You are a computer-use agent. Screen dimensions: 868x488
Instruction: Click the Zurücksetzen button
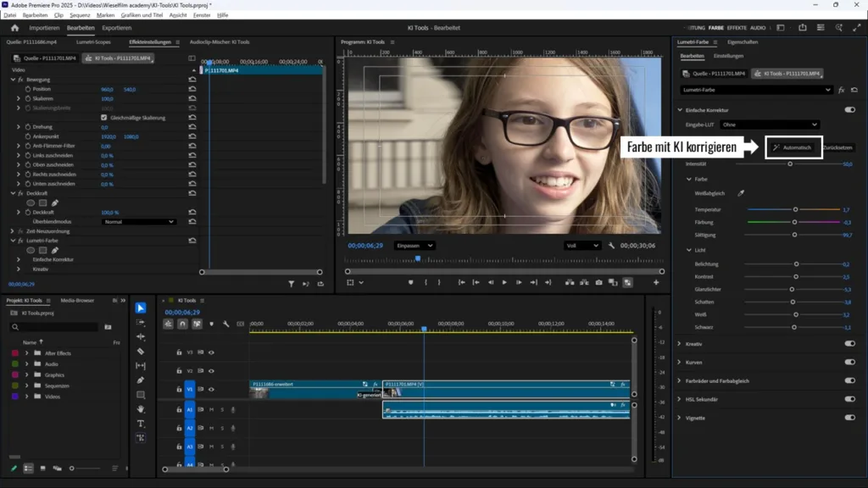pyautogui.click(x=837, y=147)
